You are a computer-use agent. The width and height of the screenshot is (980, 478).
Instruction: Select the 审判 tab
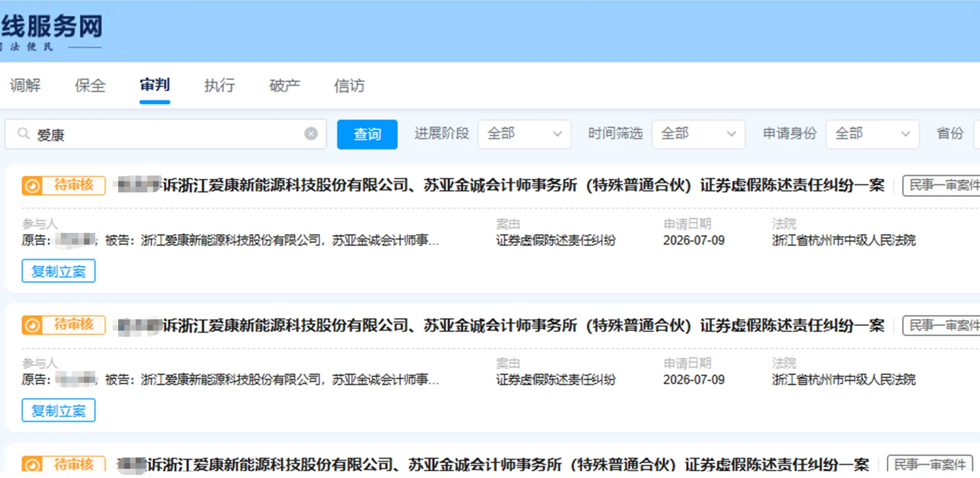[x=155, y=85]
